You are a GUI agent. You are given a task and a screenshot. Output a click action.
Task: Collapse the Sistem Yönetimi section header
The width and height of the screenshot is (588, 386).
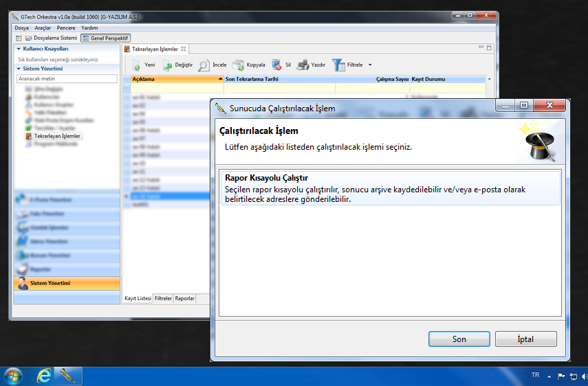[x=19, y=69]
